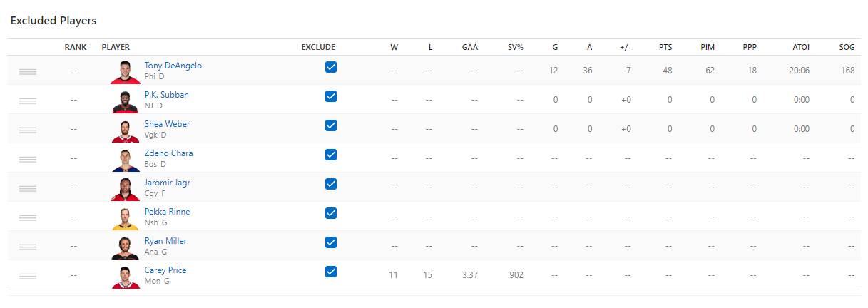Click the SOG column header

pyautogui.click(x=847, y=48)
